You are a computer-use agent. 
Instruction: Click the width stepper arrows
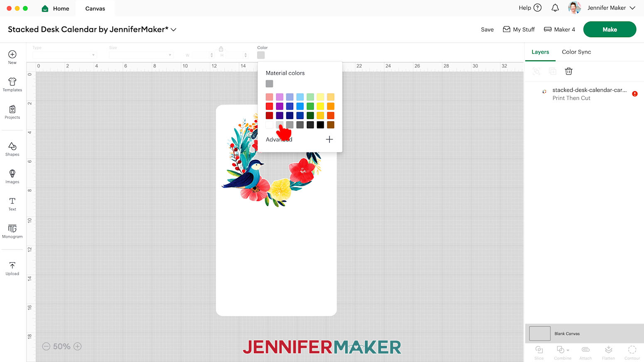click(x=212, y=55)
